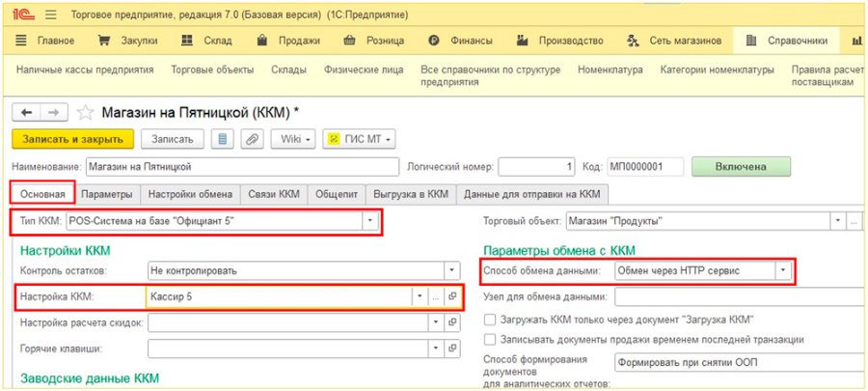Open the hamburger service menu in title bar
Viewport: 868px width, 391px height.
pos(51,14)
